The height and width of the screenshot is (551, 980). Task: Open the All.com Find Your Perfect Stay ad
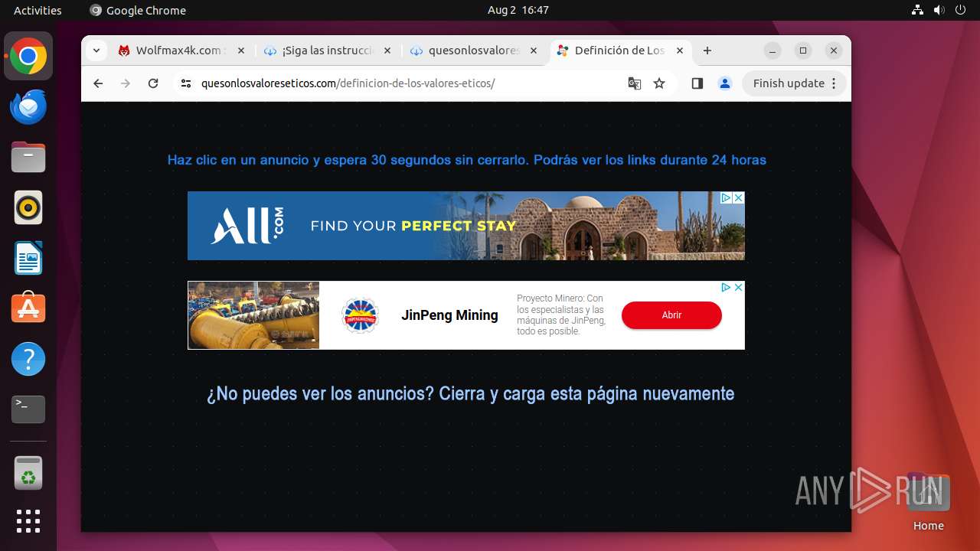[x=466, y=226]
